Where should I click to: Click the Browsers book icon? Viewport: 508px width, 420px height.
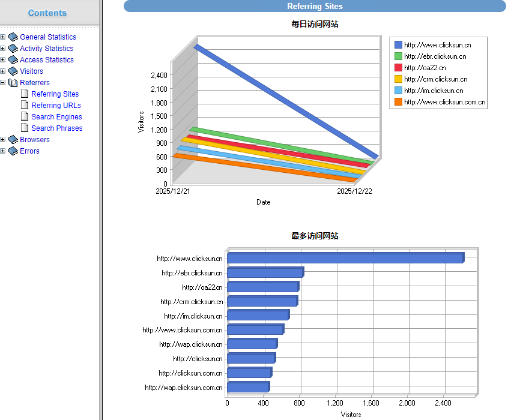click(13, 140)
